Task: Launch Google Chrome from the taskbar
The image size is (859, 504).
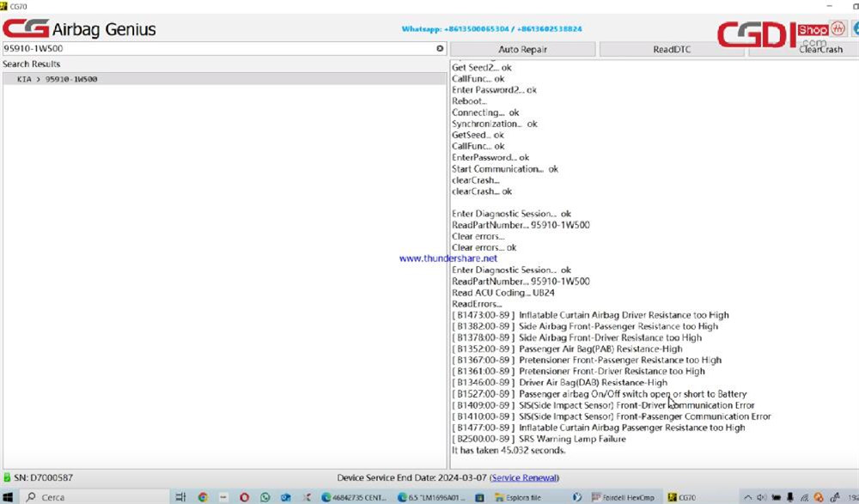Action: (x=203, y=497)
